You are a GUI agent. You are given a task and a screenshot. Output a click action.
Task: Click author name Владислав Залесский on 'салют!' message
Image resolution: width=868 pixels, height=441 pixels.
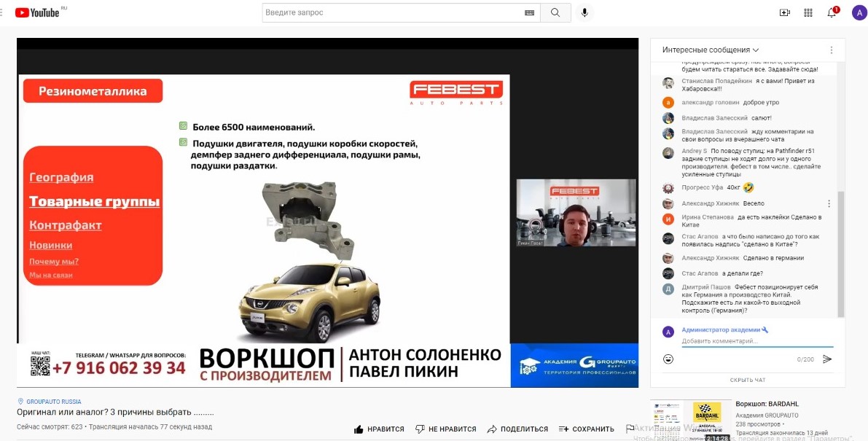715,118
